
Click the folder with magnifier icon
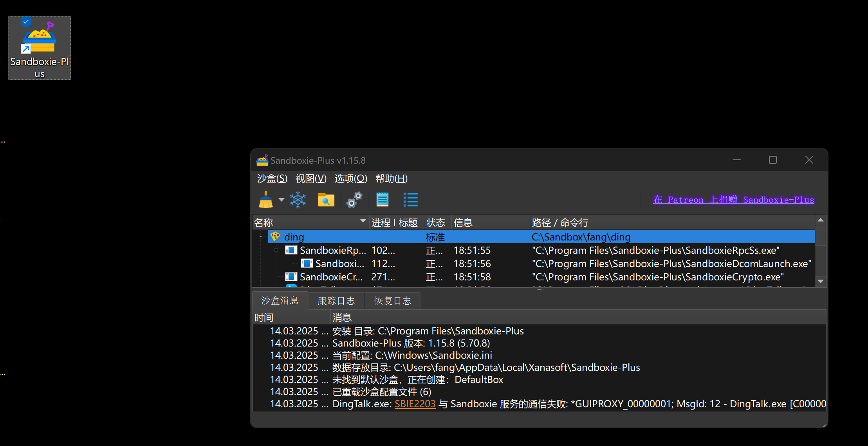[x=326, y=200]
